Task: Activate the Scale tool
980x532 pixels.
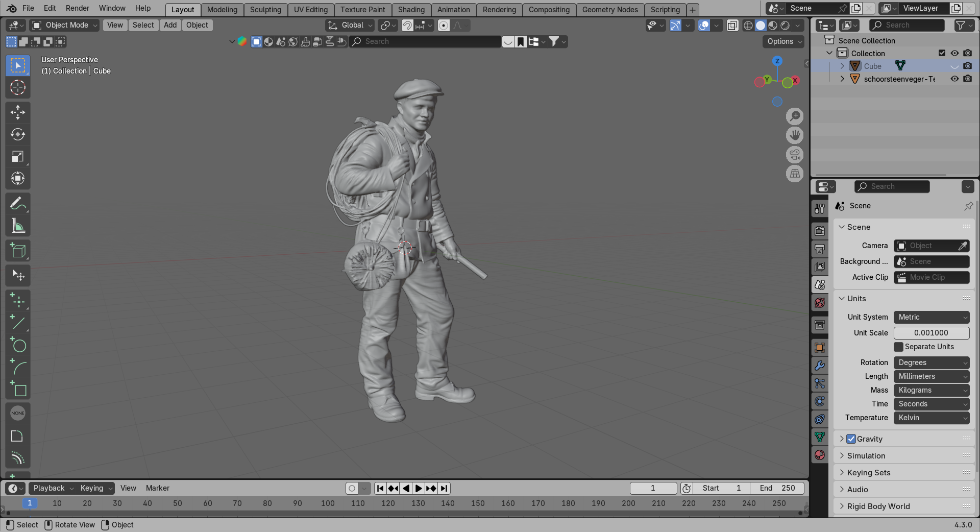Action: click(18, 156)
